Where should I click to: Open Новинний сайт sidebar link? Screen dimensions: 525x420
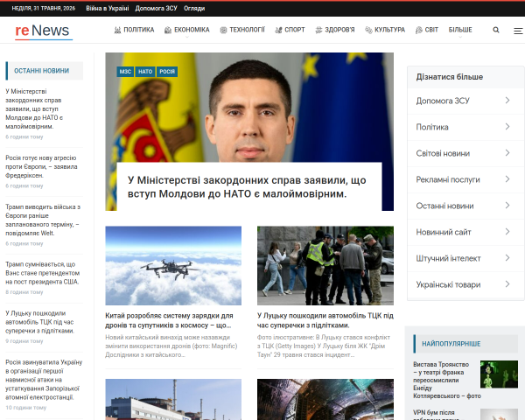pyautogui.click(x=444, y=232)
